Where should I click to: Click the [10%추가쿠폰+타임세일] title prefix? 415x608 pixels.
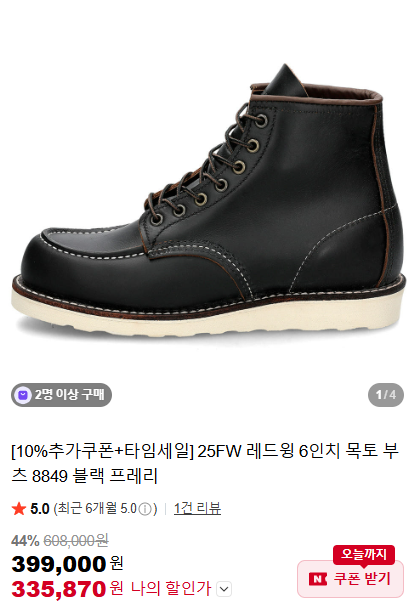(102, 452)
